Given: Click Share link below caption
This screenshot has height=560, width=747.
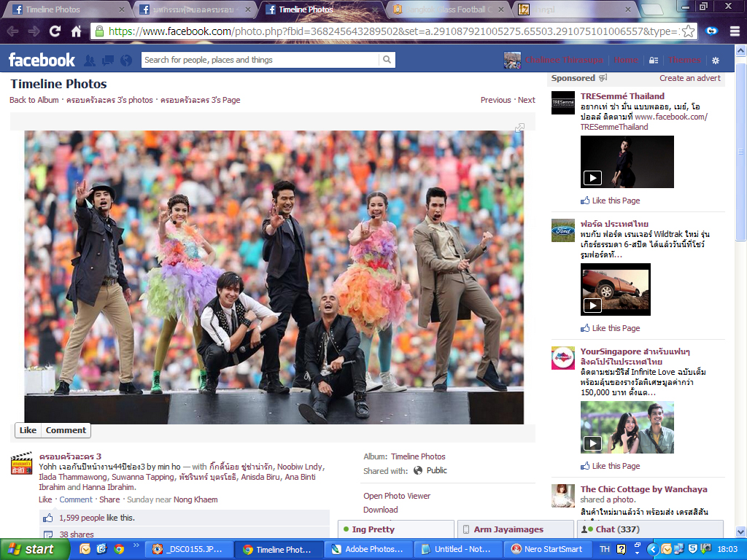Looking at the screenshot, I should pos(109,499).
